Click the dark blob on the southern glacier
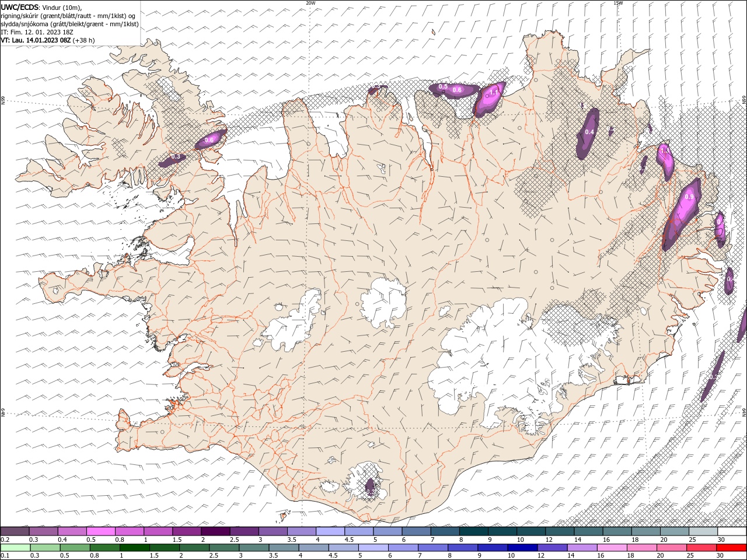Image resolution: width=747 pixels, height=560 pixels. click(x=370, y=487)
